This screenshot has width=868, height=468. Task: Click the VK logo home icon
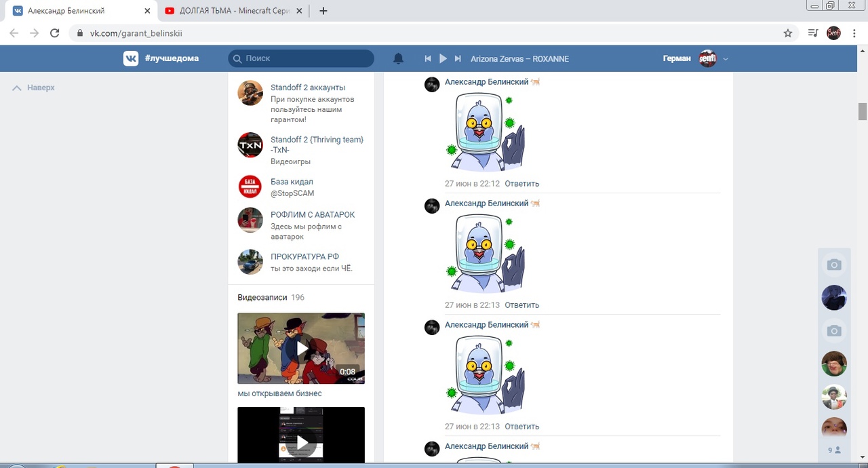tap(131, 58)
